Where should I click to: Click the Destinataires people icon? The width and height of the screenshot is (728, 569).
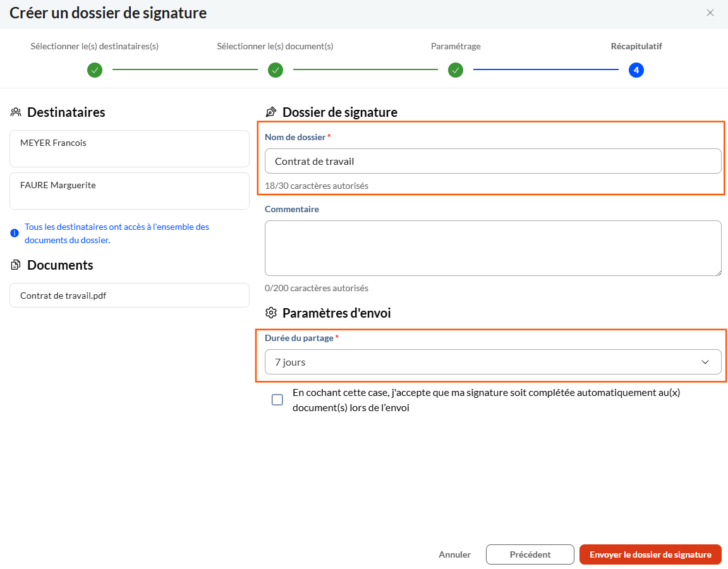pos(16,112)
